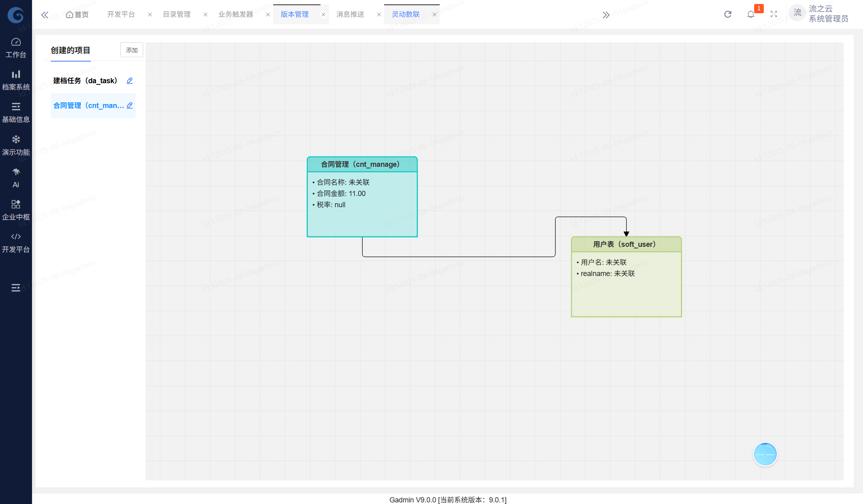Viewport: 863px width, 504px height.
Task: Open the Ai sidebar item
Action: pyautogui.click(x=16, y=178)
